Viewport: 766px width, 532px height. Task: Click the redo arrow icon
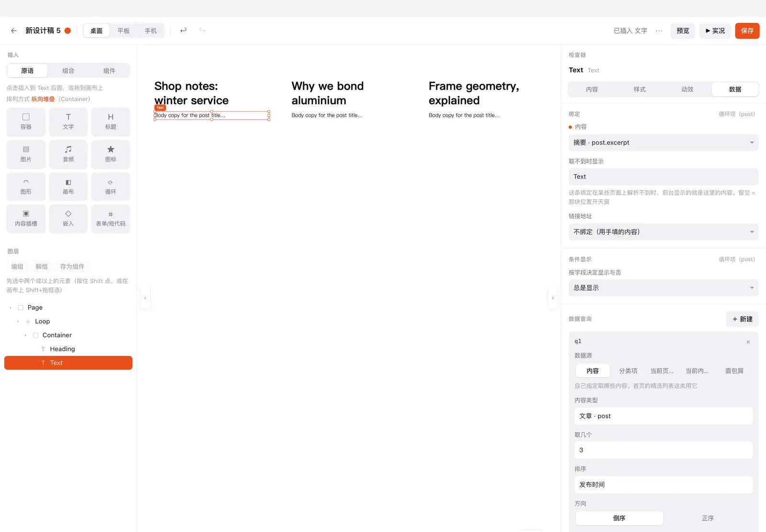pyautogui.click(x=203, y=30)
